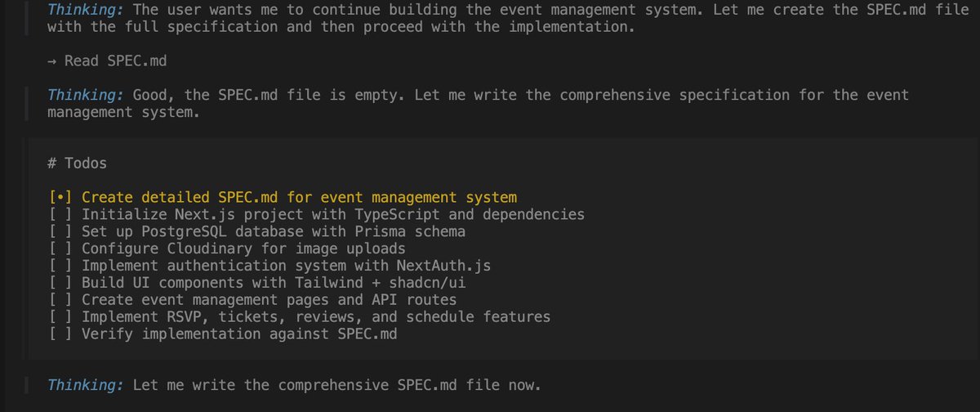Viewport: 980px width, 412px height.
Task: Check the Create event management pages todo box
Action: coord(60,300)
